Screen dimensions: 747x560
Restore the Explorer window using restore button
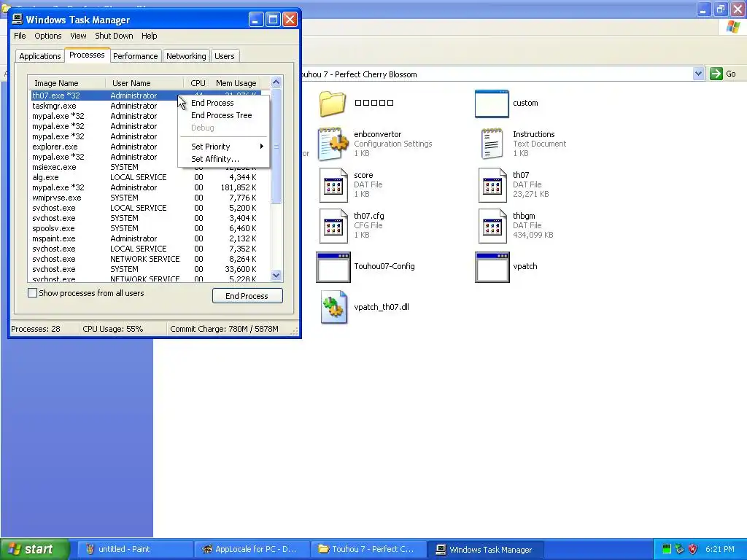pos(720,9)
